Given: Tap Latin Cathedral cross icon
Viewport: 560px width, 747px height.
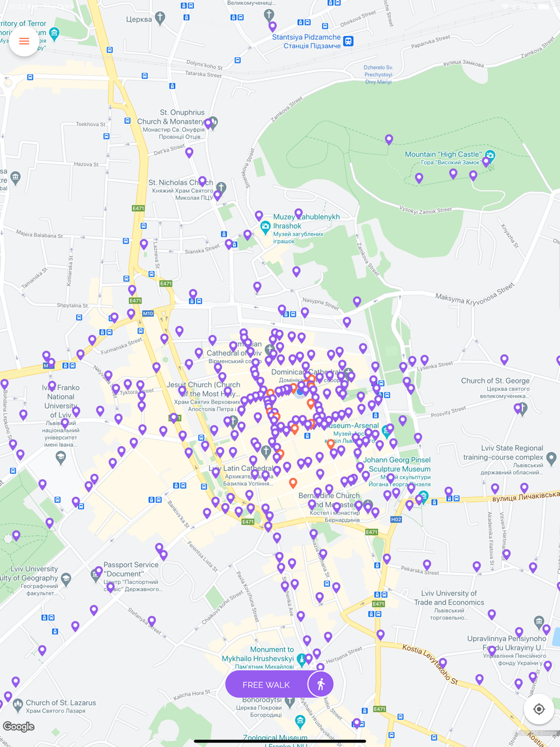Looking at the screenshot, I should tap(266, 451).
